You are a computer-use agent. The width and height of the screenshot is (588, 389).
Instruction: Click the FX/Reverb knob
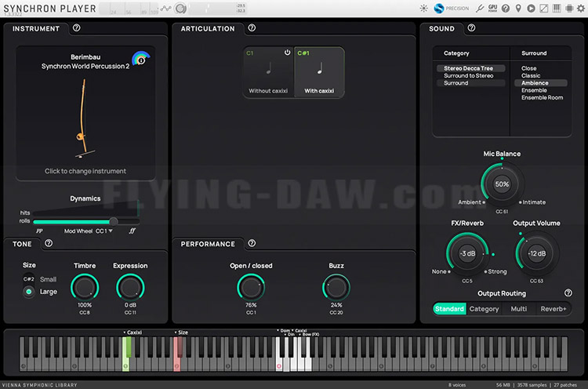pyautogui.click(x=467, y=253)
